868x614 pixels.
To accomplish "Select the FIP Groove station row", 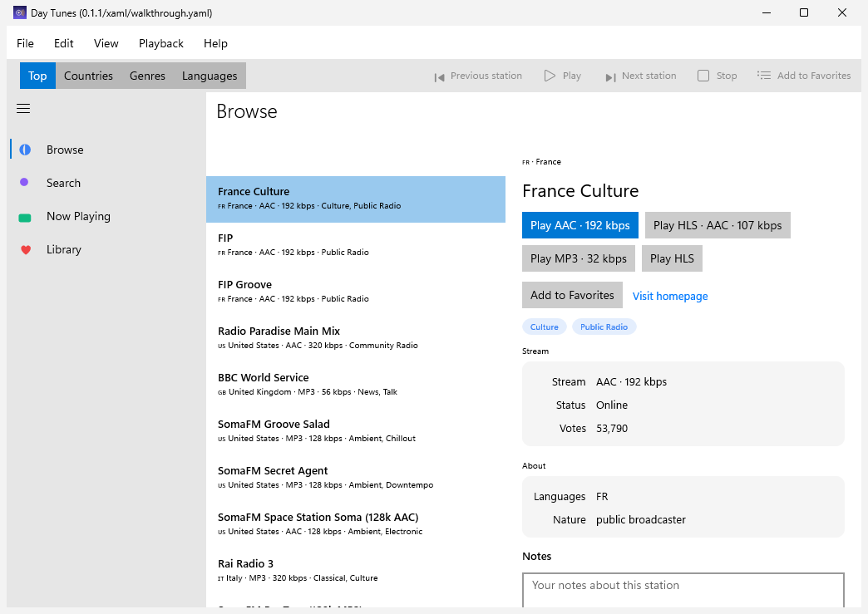I will point(356,292).
